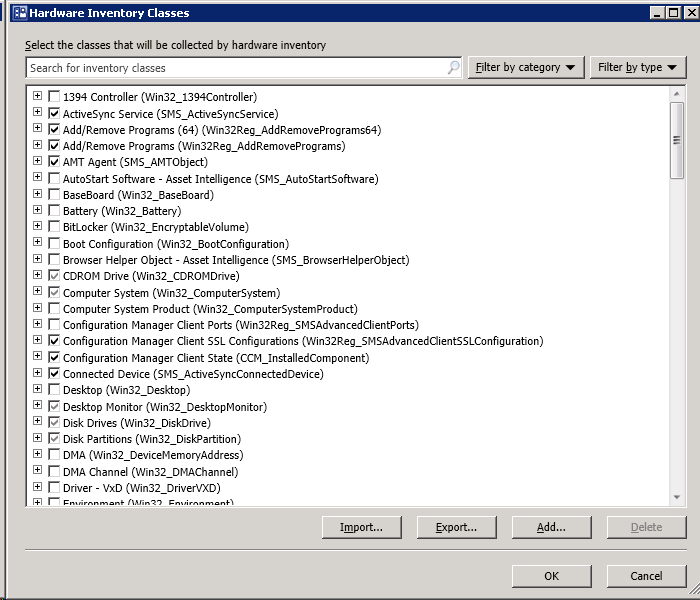Select Boot Configuration (Win32_BootConfiguration) row text
Image resolution: width=700 pixels, height=600 pixels.
pyautogui.click(x=176, y=244)
